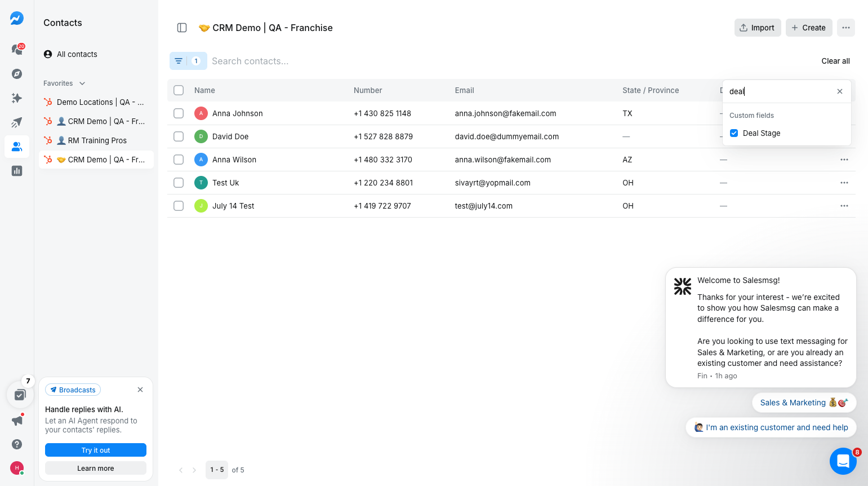Viewport: 868px width, 486px height.
Task: Open the megaphone announcements icon
Action: pyautogui.click(x=17, y=420)
